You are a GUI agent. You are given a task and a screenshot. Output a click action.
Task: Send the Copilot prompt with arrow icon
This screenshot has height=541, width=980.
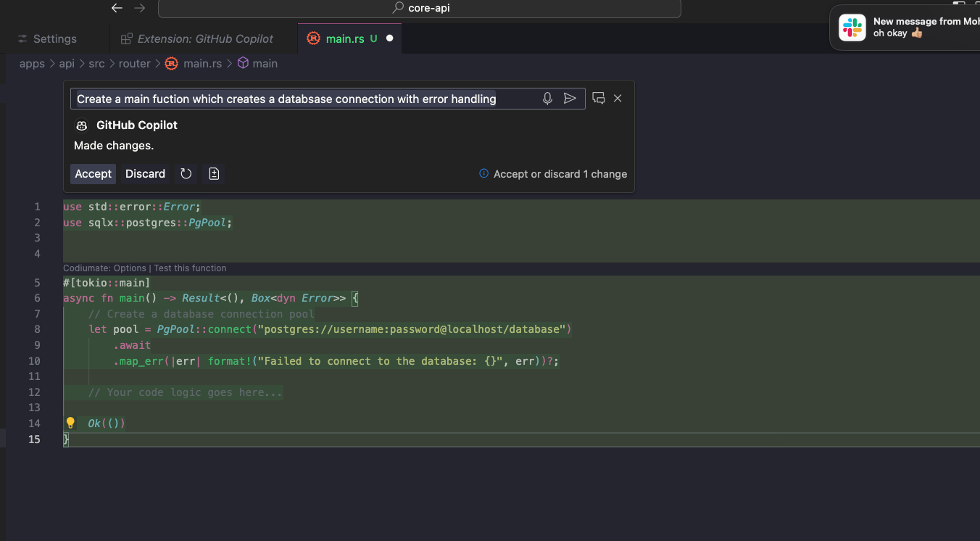[x=570, y=99]
